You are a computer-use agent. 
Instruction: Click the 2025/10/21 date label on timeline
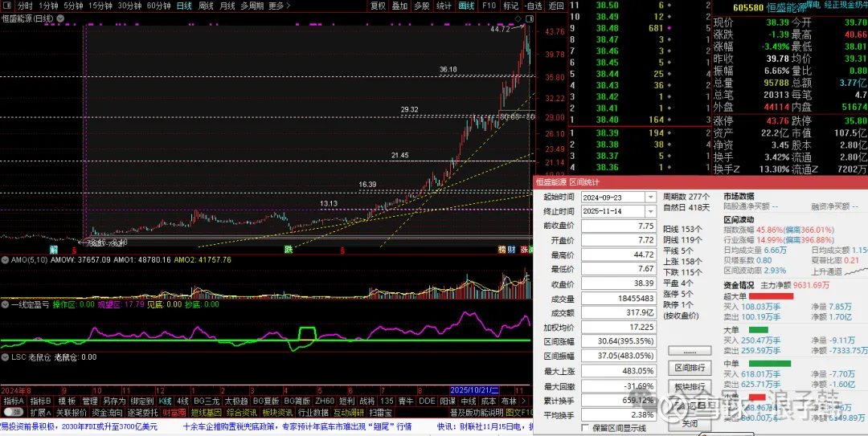(476, 389)
